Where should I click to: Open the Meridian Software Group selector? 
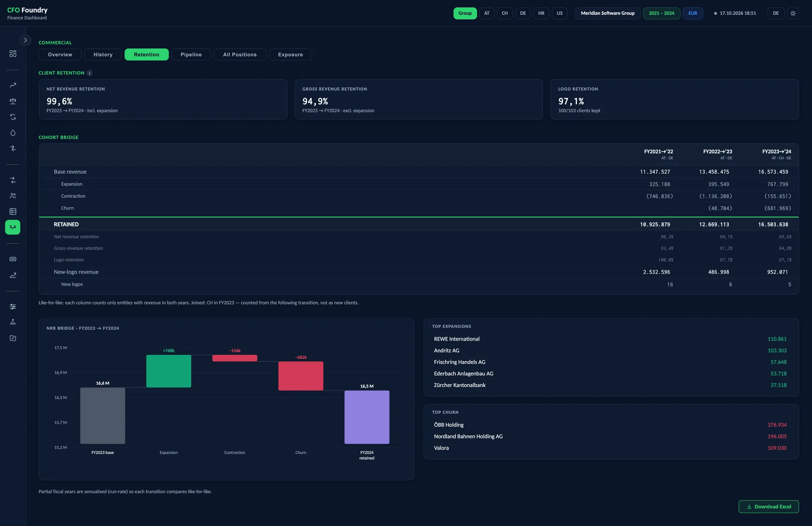coord(607,13)
